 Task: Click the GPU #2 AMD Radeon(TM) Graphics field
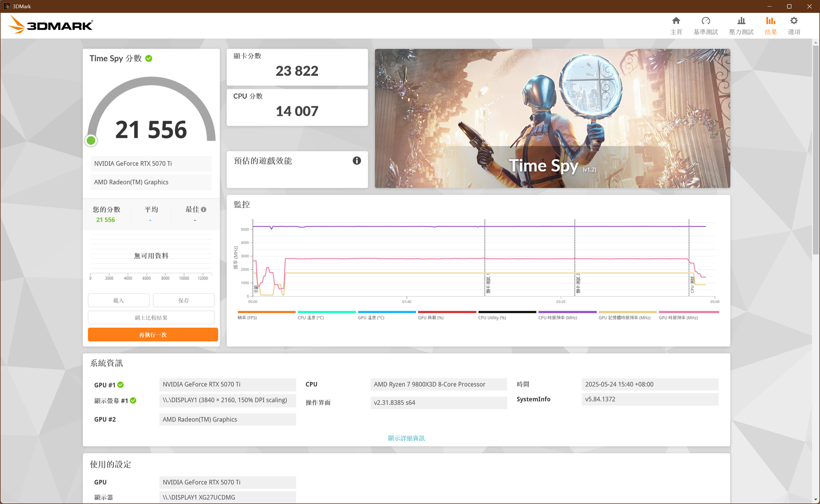(228, 420)
